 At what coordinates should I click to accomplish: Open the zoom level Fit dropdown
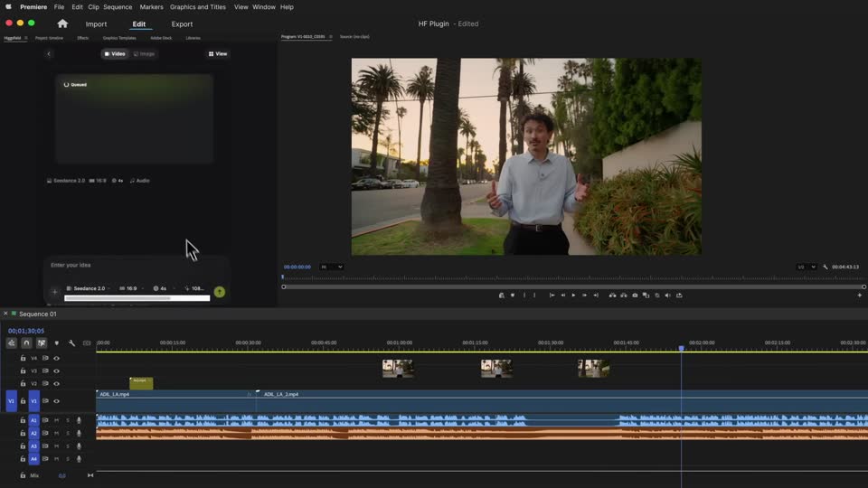(x=332, y=267)
